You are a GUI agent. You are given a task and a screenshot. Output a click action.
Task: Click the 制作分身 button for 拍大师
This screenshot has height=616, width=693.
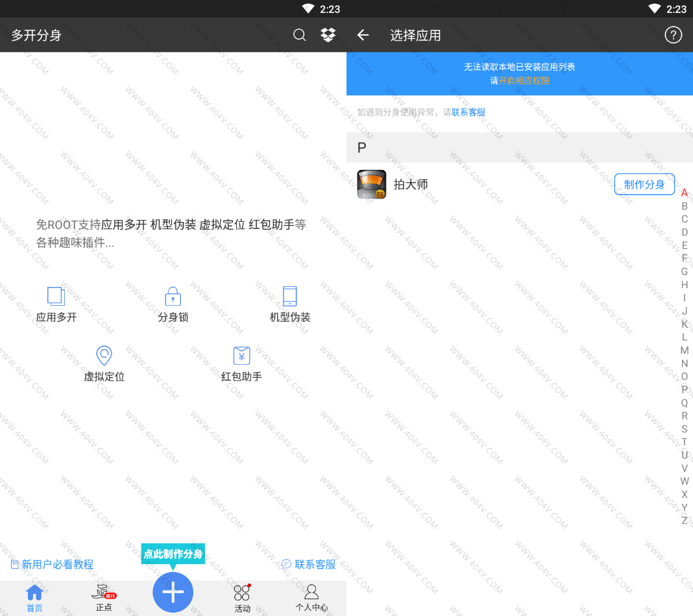click(644, 184)
